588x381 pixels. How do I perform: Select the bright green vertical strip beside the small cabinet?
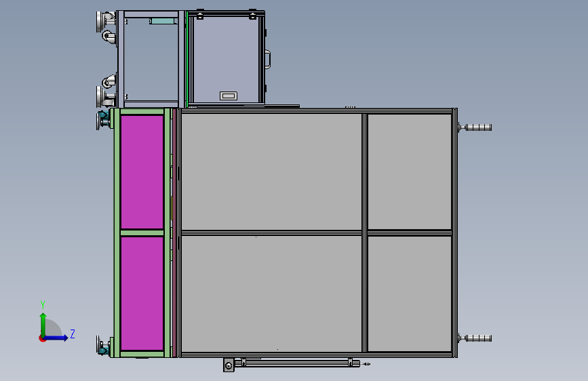pos(187,58)
